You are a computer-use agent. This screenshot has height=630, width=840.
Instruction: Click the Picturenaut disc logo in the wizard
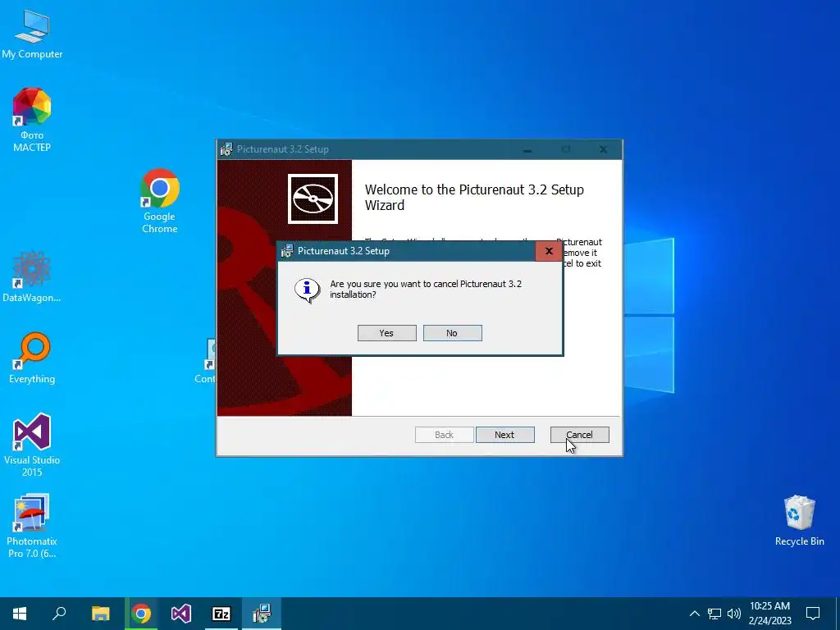313,199
